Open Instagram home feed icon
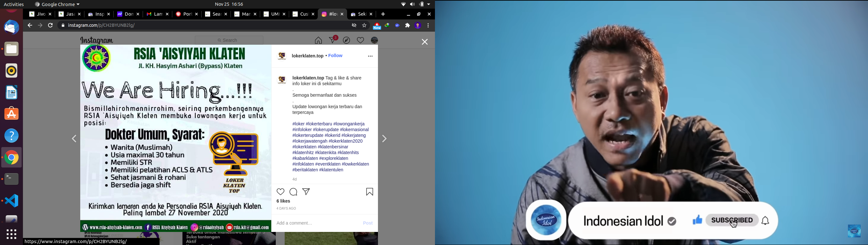 click(x=318, y=41)
